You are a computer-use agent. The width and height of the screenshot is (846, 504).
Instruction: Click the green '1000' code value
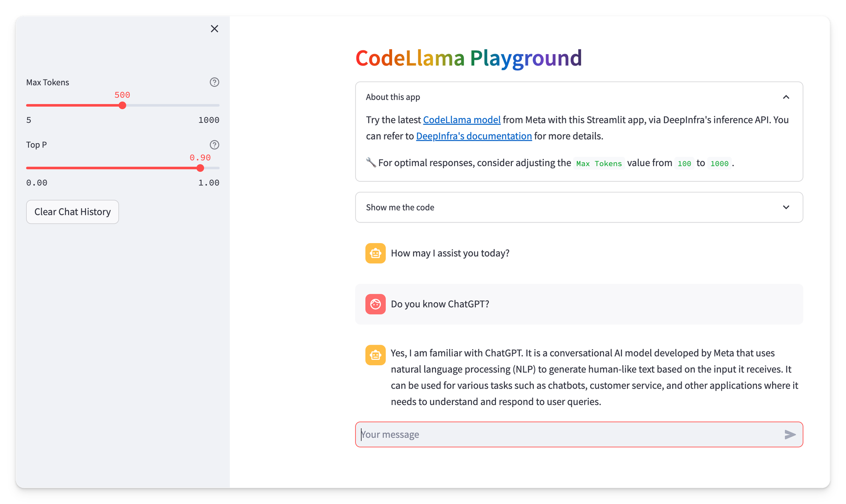click(x=719, y=164)
